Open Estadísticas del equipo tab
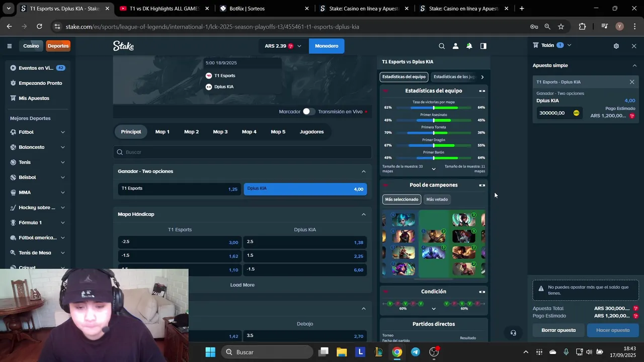The height and width of the screenshot is (362, 644). point(404,77)
